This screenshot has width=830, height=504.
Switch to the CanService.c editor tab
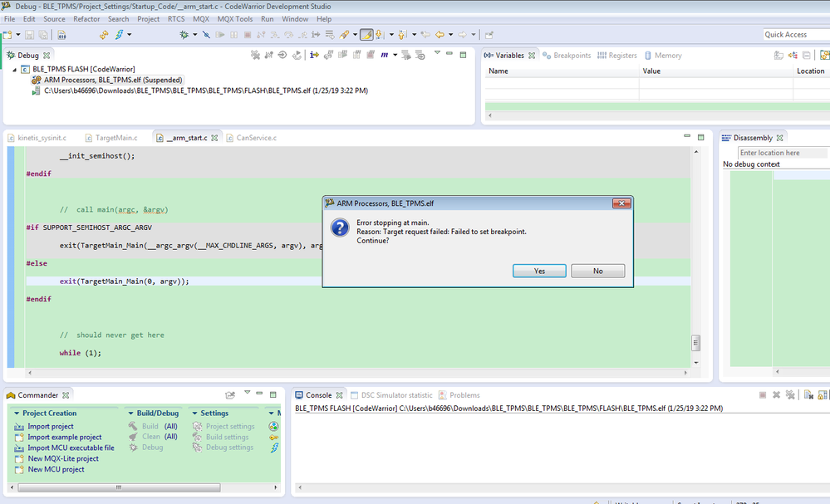252,138
